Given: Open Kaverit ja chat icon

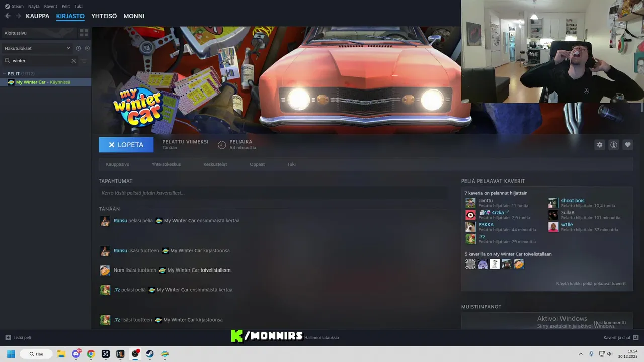Looking at the screenshot, I should [x=636, y=338].
